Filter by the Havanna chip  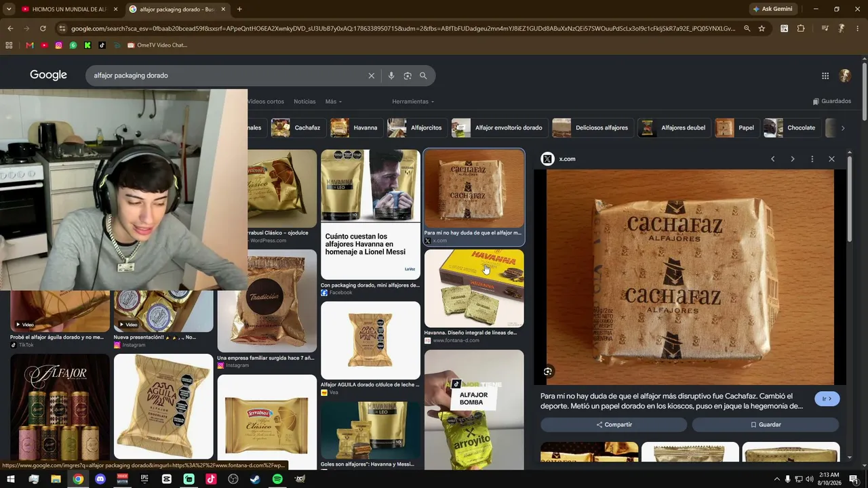tap(355, 128)
